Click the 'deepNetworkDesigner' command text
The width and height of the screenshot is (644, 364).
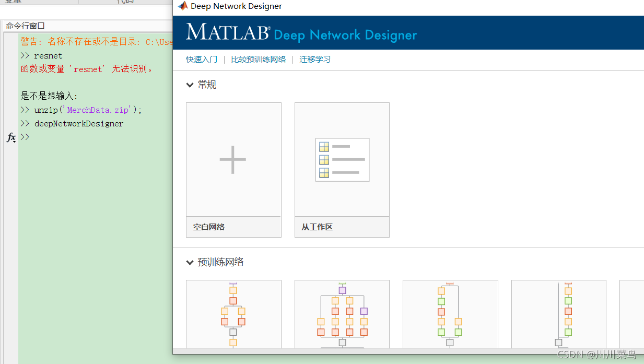79,124
